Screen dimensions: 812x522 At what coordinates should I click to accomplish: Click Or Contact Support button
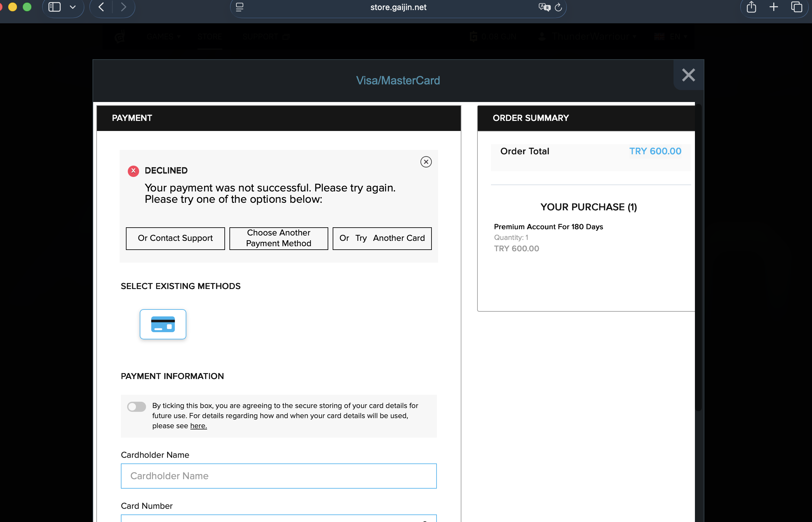click(175, 238)
